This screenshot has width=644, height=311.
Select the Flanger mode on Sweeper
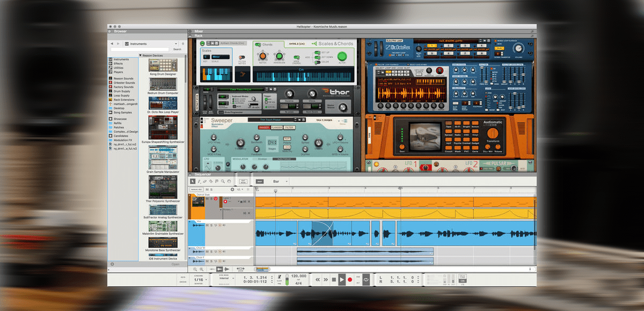(x=277, y=128)
